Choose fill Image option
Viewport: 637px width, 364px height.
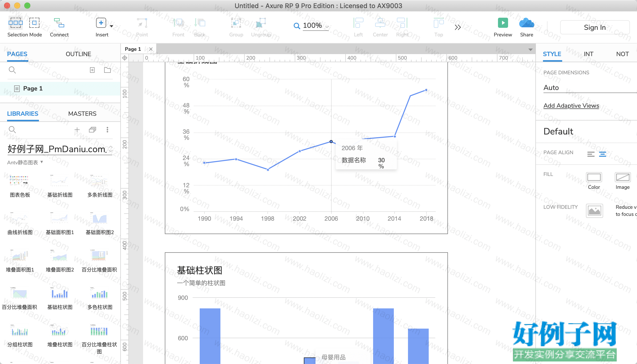623,177
